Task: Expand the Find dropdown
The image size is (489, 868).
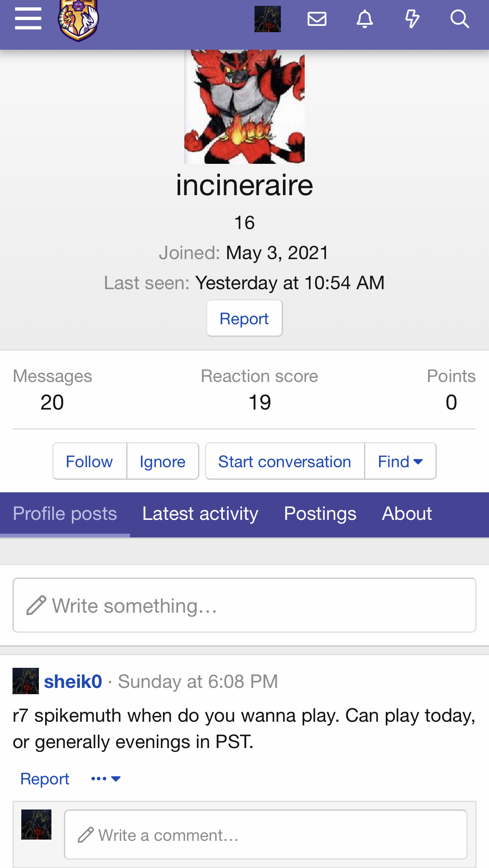Action: (400, 461)
